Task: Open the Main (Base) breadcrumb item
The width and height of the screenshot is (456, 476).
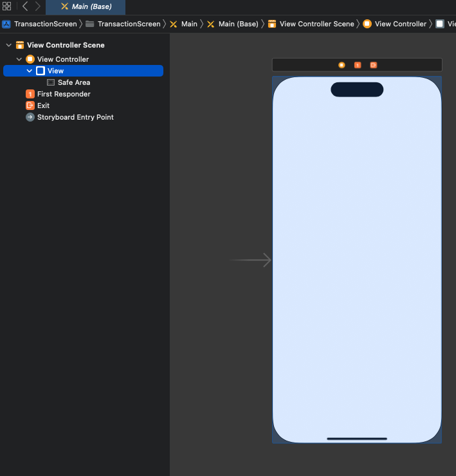Action: (x=239, y=24)
